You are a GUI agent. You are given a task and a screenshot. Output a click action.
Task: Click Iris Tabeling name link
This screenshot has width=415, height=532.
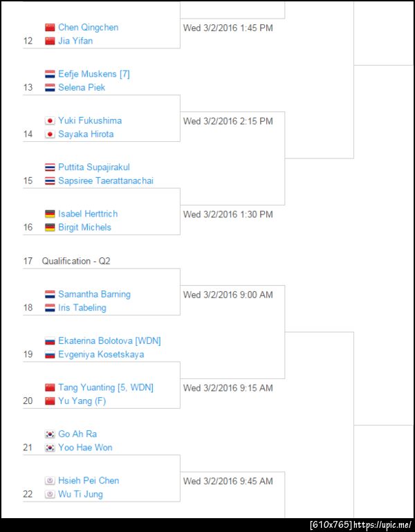[x=82, y=308]
